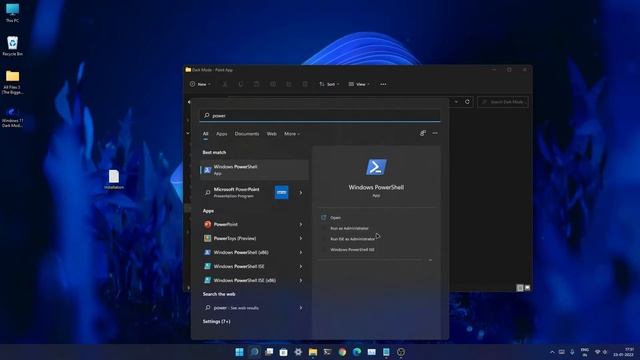Open the View menu in File Explorer
The width and height of the screenshot is (640, 360).
(x=359, y=84)
